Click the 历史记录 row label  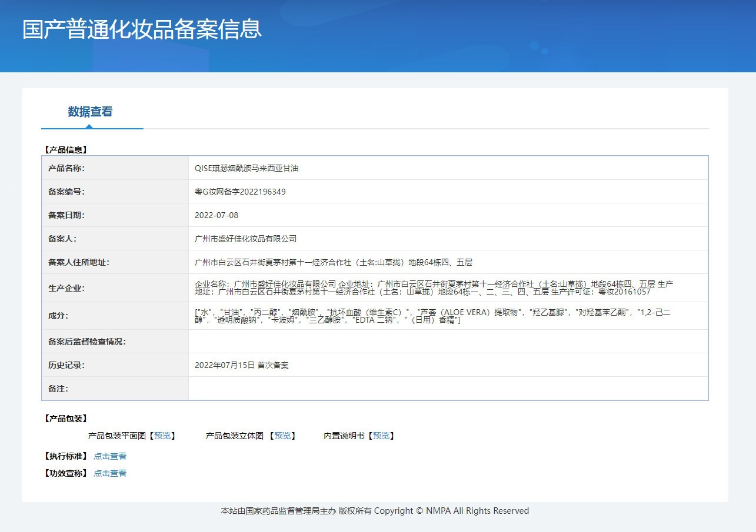tap(66, 365)
